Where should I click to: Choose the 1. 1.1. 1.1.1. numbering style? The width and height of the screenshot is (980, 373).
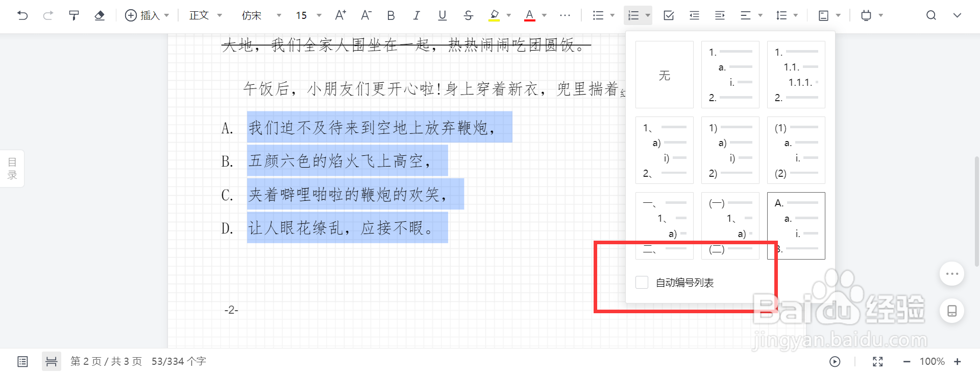tap(796, 75)
